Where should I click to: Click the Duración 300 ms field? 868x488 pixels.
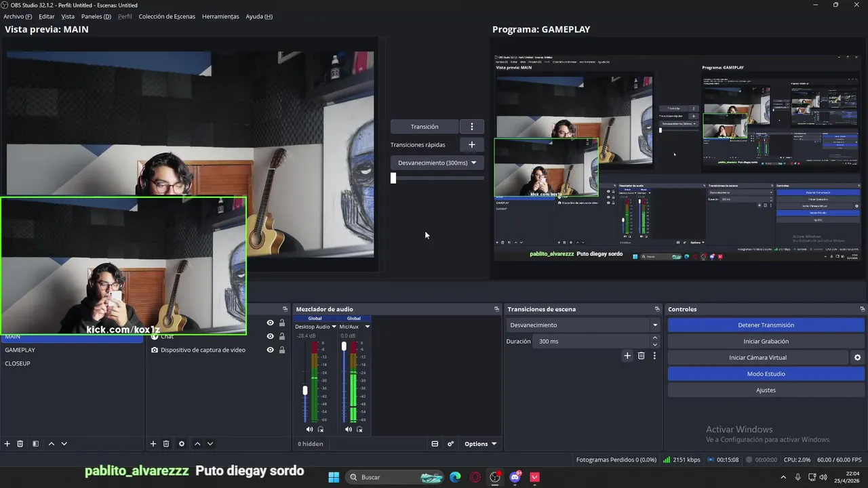pos(590,342)
